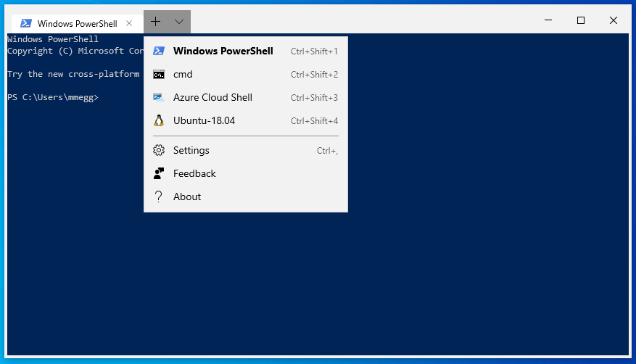Click the Ctrl+Shift+1 shortcut label
This screenshot has width=636, height=364.
click(314, 51)
